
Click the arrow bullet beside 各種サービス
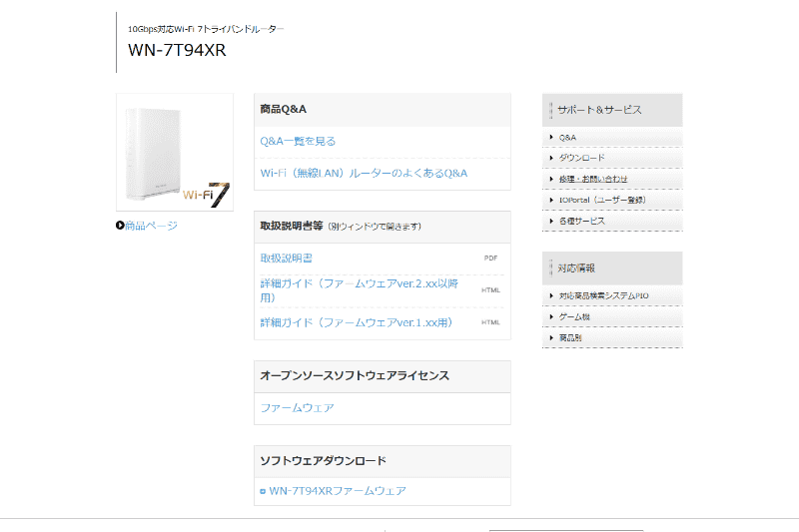(x=551, y=221)
